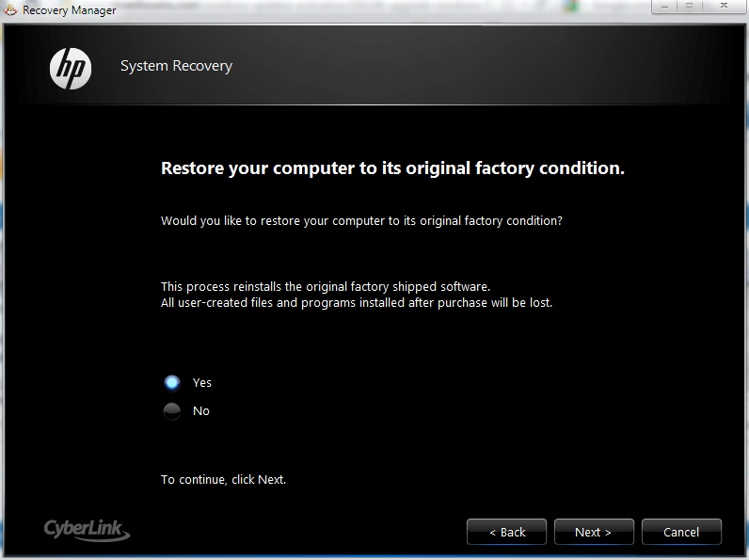
Task: Click the This process reinstalls software line
Action: 326,286
